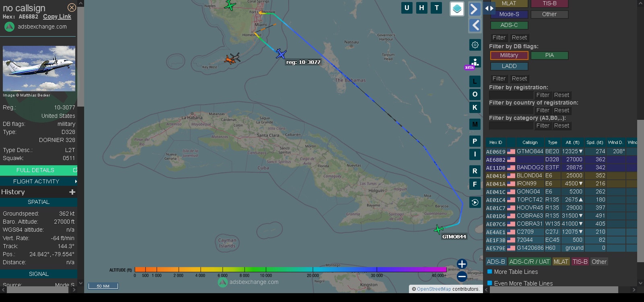Expand the History section with plus
644x302 pixels.
(x=72, y=192)
